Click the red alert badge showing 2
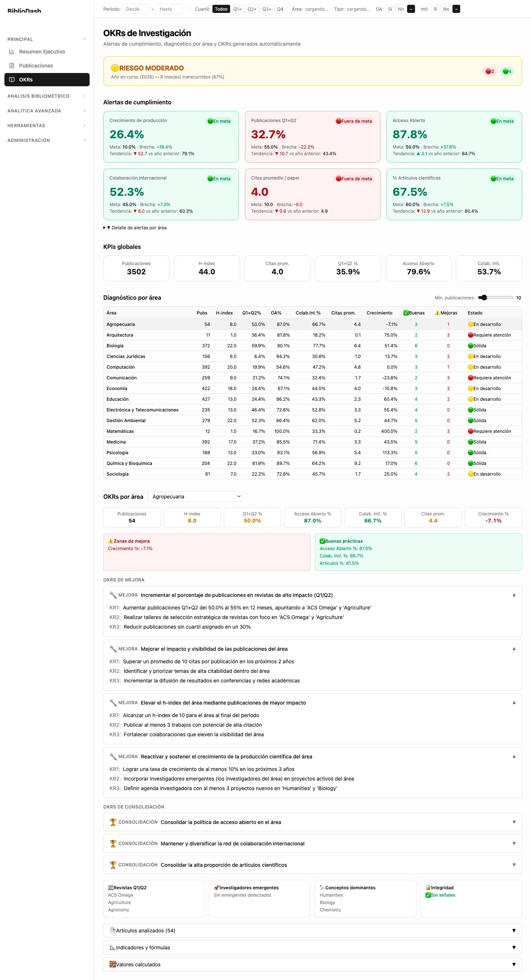 tap(490, 72)
